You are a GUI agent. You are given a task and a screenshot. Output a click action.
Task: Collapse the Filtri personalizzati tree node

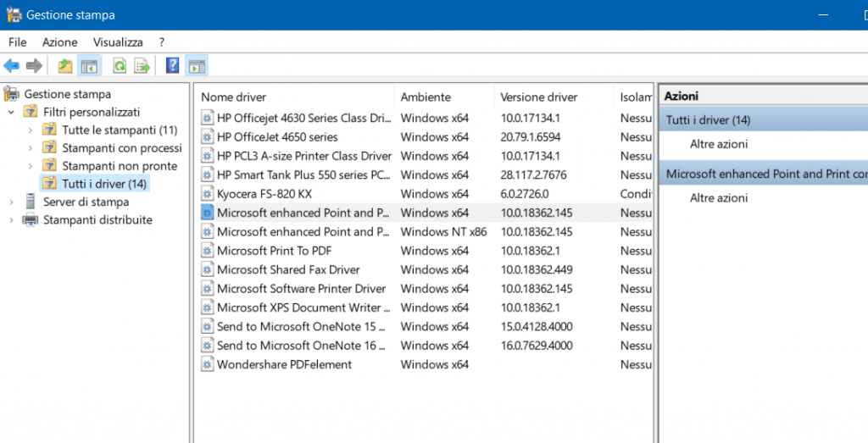click(x=11, y=112)
